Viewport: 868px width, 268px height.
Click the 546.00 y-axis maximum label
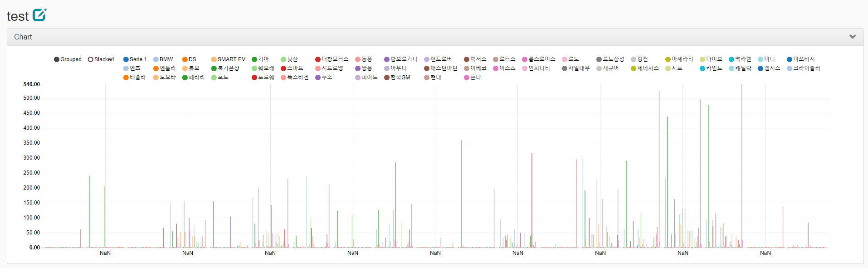[32, 84]
